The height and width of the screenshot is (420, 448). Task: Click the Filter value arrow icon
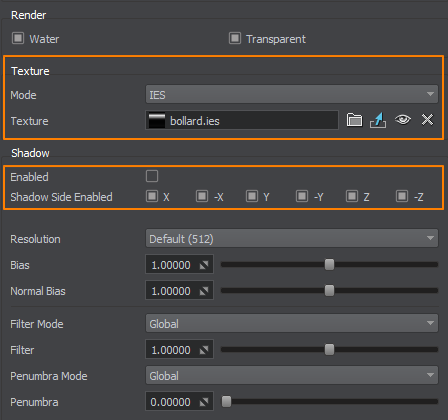(x=204, y=350)
